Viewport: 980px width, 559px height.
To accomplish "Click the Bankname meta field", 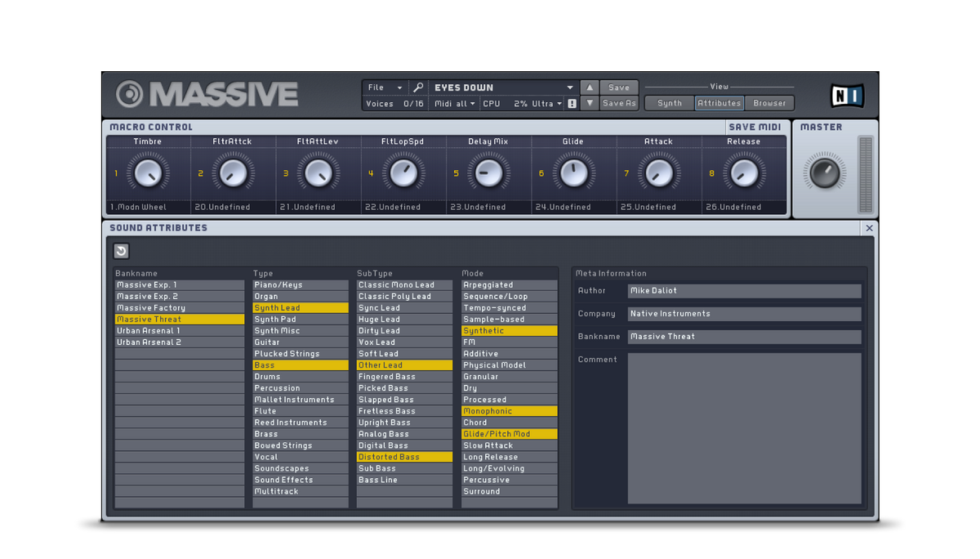I will coord(744,337).
